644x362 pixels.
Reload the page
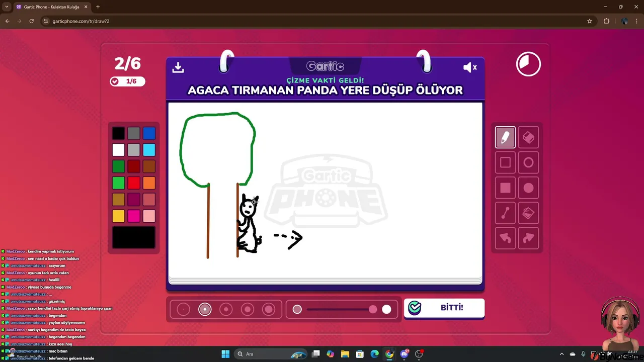[31, 21]
